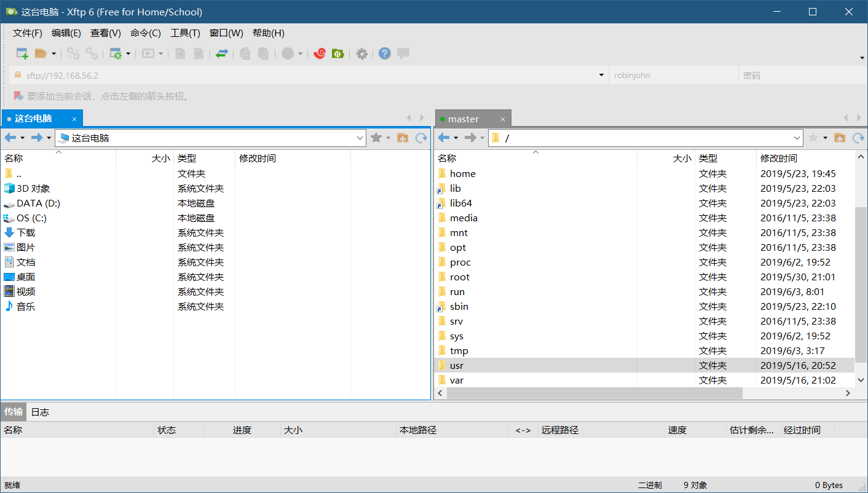Image resolution: width=868 pixels, height=493 pixels.
Task: Open Help via blue question mark icon
Action: tap(385, 53)
